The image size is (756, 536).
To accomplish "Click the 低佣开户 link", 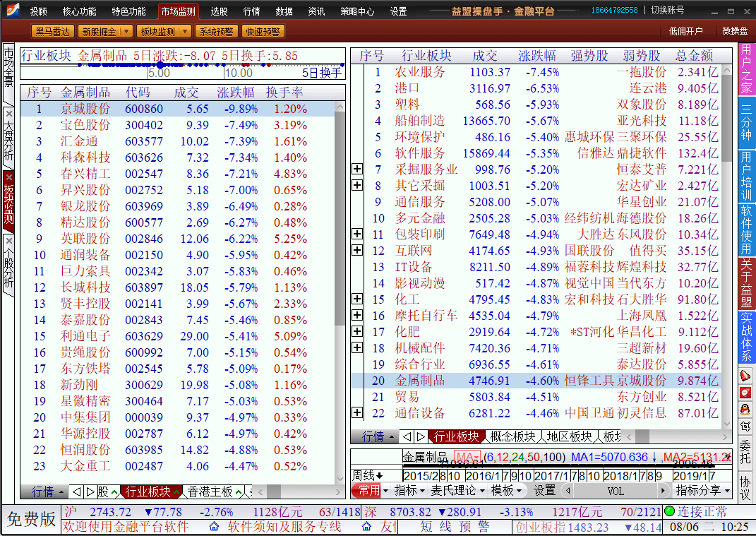I will pos(685,31).
